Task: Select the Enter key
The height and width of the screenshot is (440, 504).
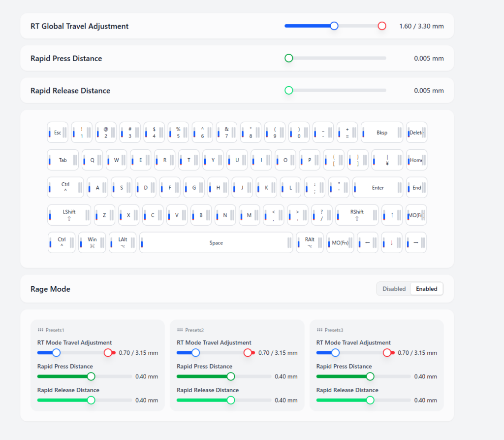Action: click(x=378, y=188)
